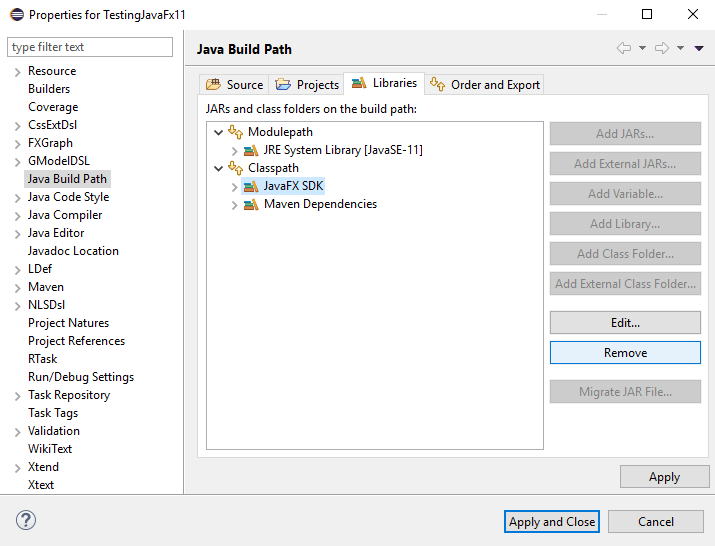Click the Eclipse icon in title bar
The image size is (715, 546).
click(17, 15)
